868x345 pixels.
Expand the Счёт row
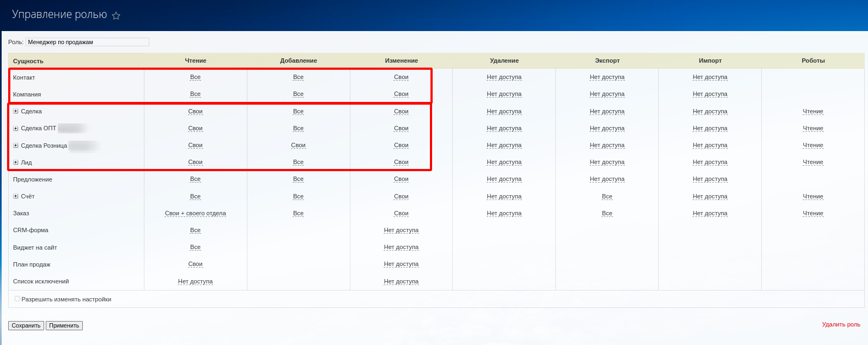(16, 196)
